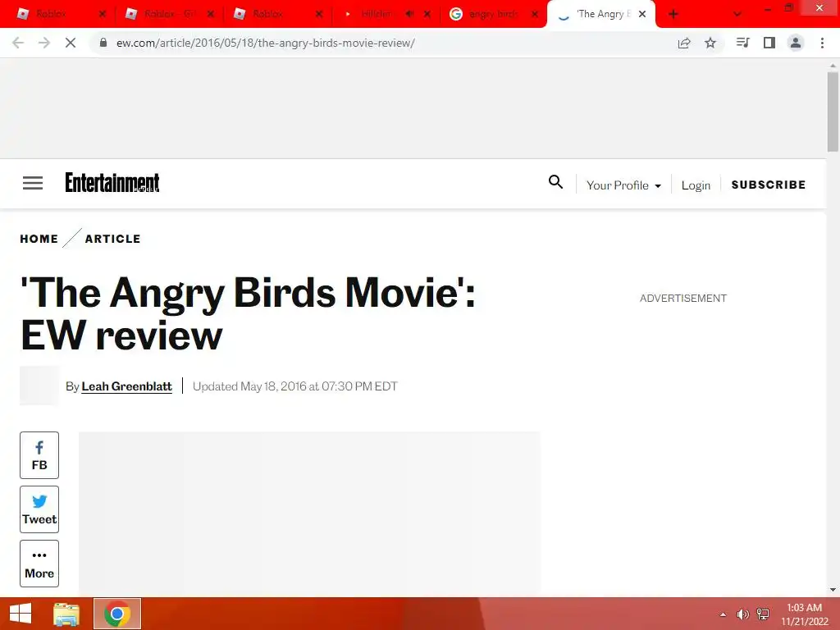
Task: Open tab search chevron
Action: [x=737, y=14]
